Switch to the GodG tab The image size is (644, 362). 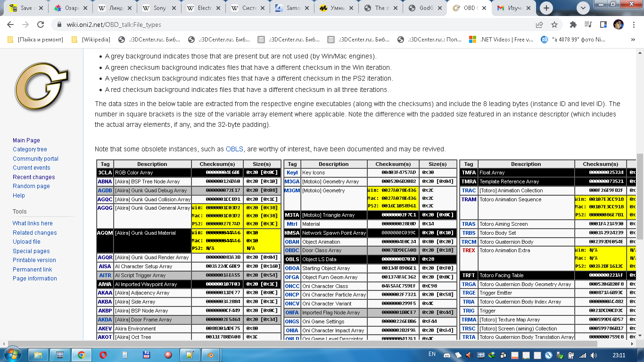(x=424, y=8)
